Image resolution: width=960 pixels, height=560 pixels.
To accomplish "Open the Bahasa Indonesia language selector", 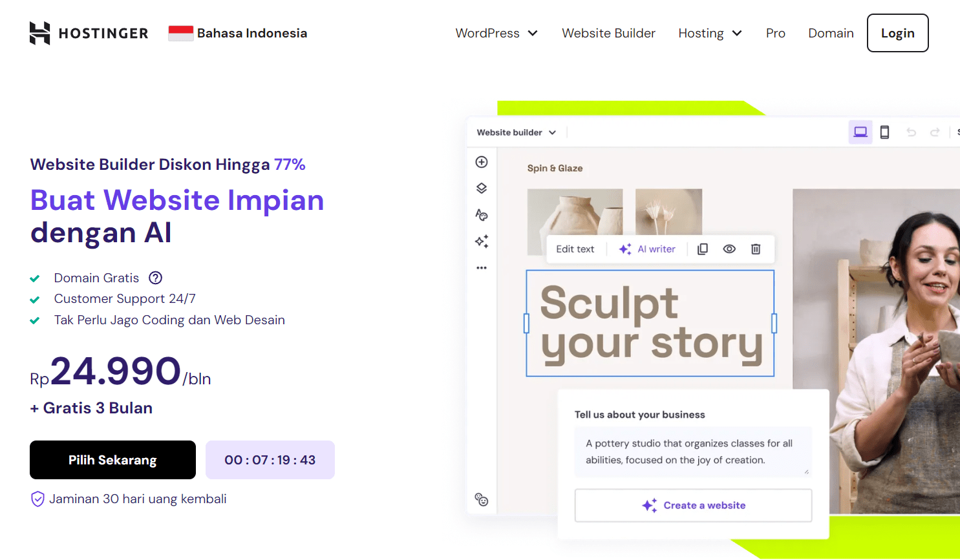I will (x=237, y=33).
